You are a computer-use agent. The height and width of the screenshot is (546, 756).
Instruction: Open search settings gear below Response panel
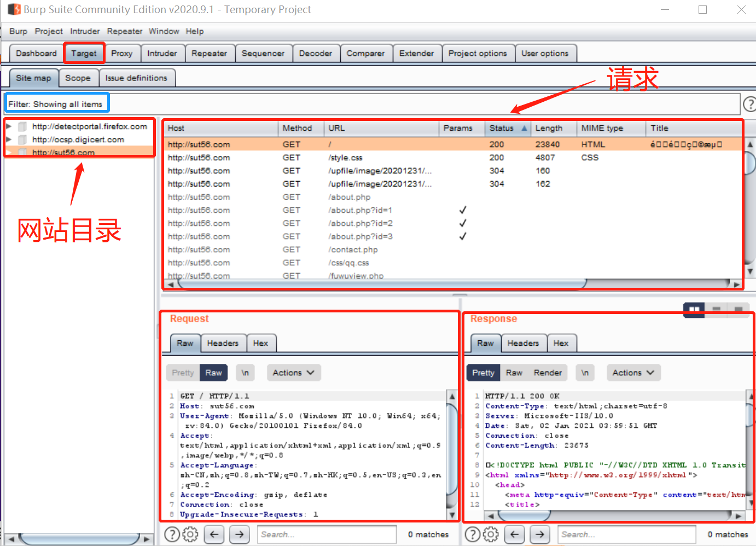(491, 534)
